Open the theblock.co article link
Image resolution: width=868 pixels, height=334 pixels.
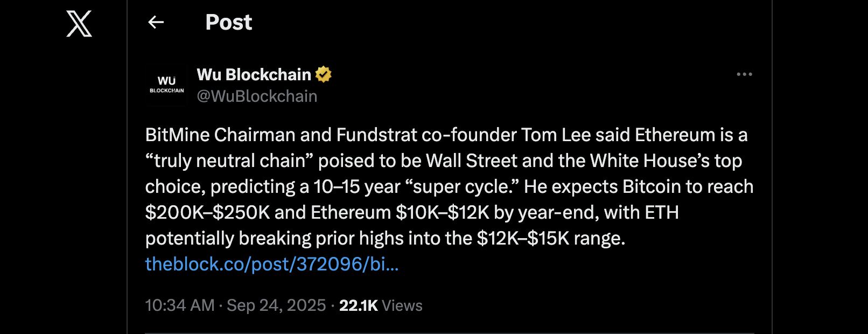[x=272, y=264]
